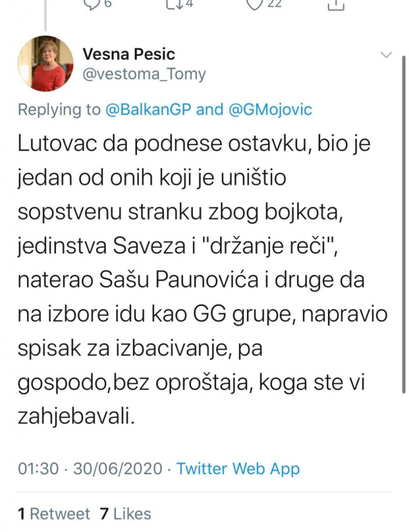Retweet using the retweet arrows icon
Screen dimensions: 409x532
(x=173, y=4)
